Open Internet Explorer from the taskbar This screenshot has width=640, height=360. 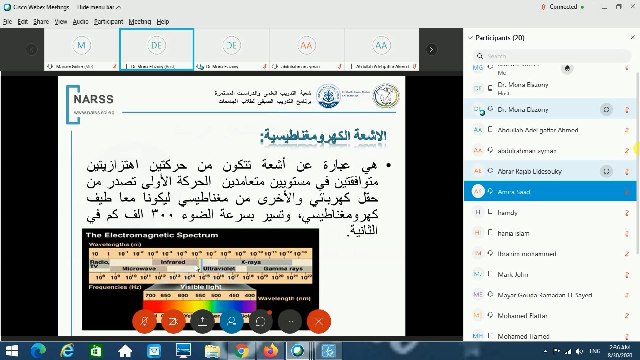[67, 351]
